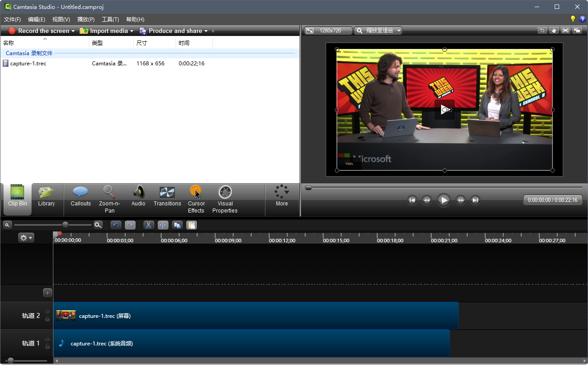Screen dimensions: 588x365
Task: Add a new track with plus button
Action: pos(48,293)
